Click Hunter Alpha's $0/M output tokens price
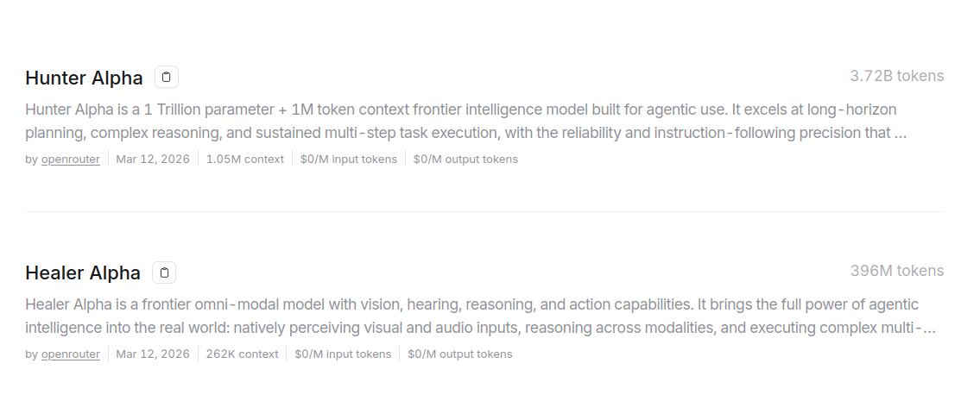Image resolution: width=980 pixels, height=401 pixels. pyautogui.click(x=465, y=159)
